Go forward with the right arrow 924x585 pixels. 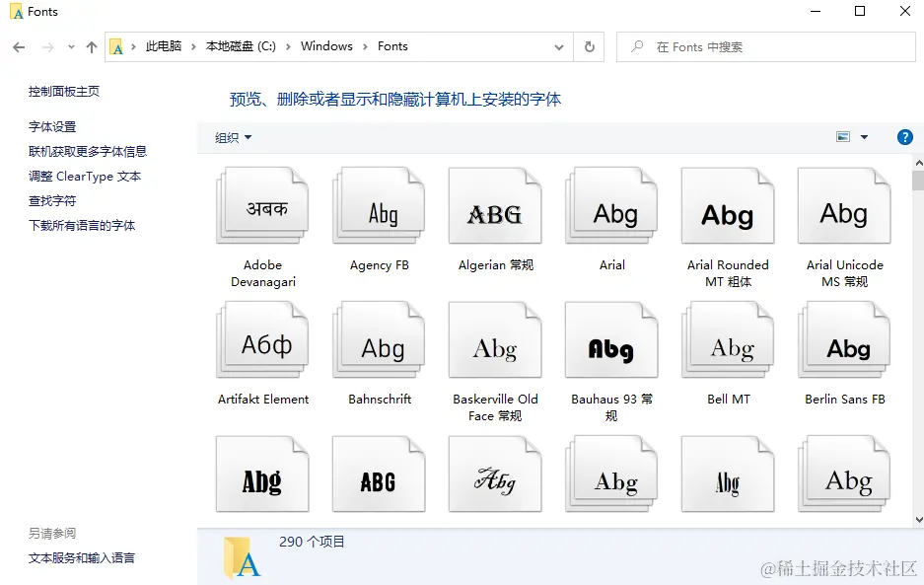click(x=48, y=47)
